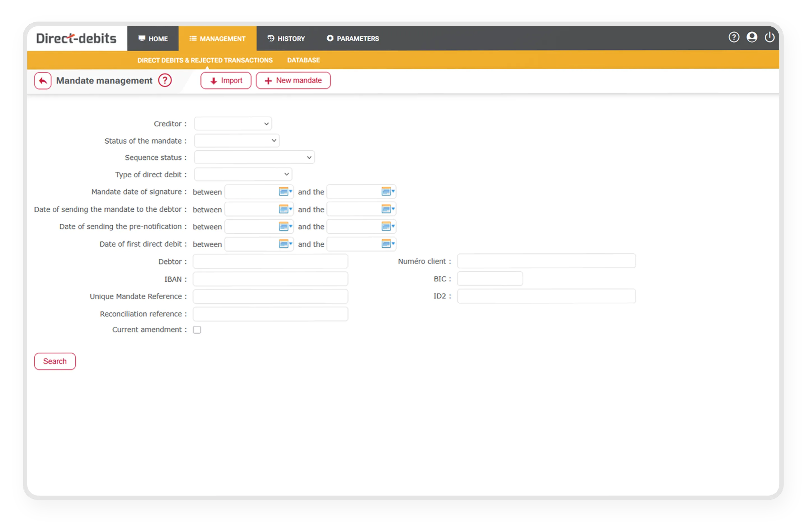Tick the Current amendment checkbox
807x532 pixels.
click(197, 330)
